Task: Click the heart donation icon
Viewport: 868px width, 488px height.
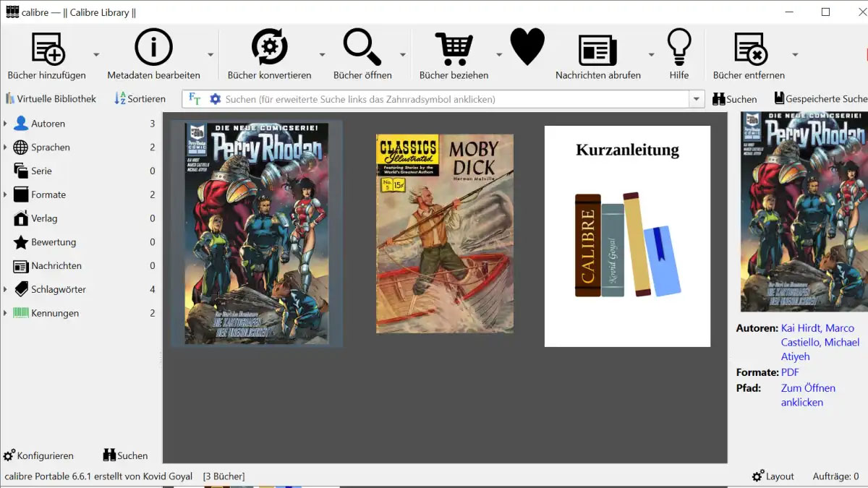Action: (527, 46)
